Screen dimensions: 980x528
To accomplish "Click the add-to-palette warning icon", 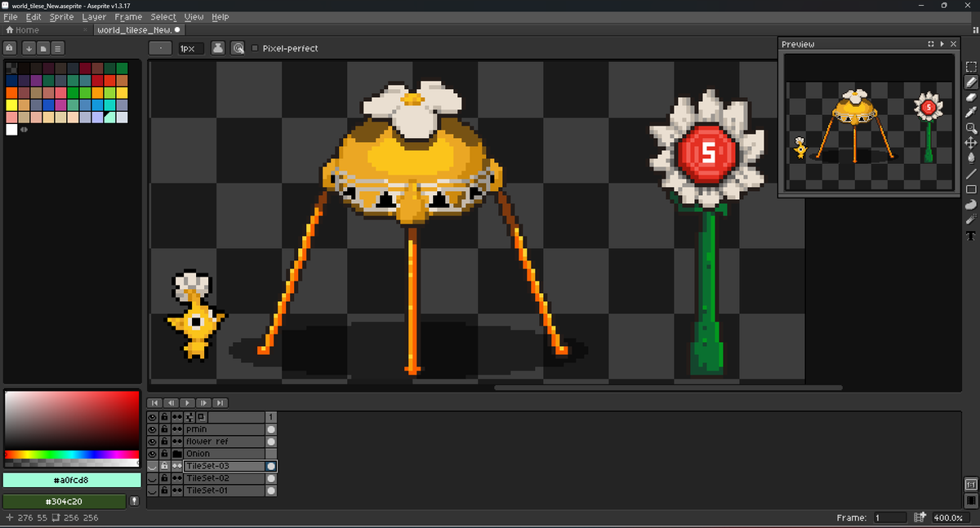I will [135, 501].
